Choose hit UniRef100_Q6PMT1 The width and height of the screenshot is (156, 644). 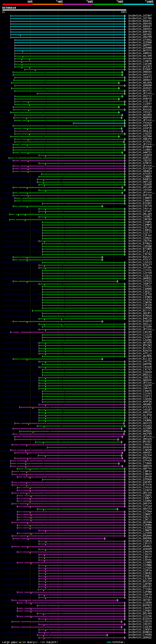coord(140,45)
